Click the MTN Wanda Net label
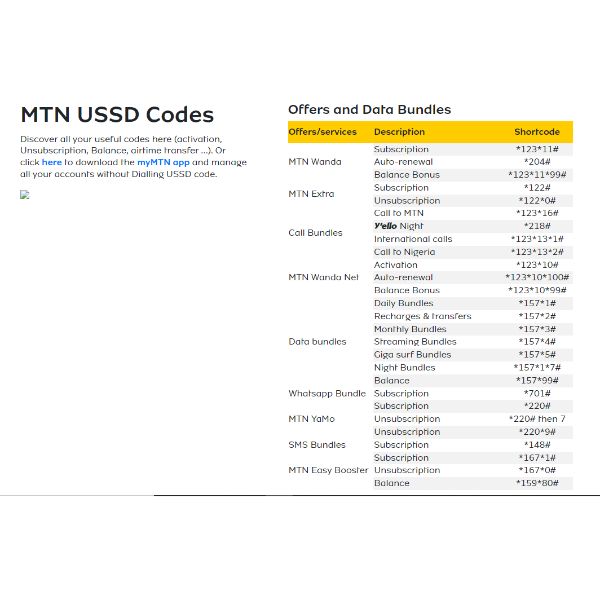600x600 pixels. point(323,277)
